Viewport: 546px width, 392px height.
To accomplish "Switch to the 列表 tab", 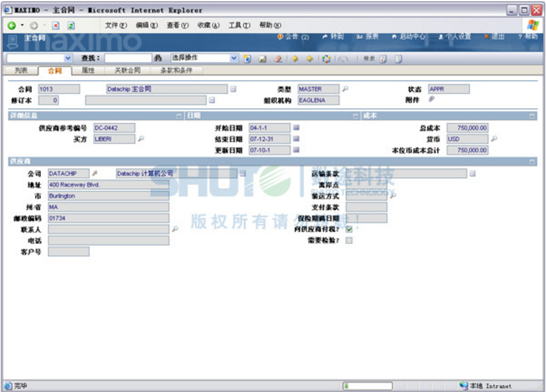I will click(x=21, y=70).
